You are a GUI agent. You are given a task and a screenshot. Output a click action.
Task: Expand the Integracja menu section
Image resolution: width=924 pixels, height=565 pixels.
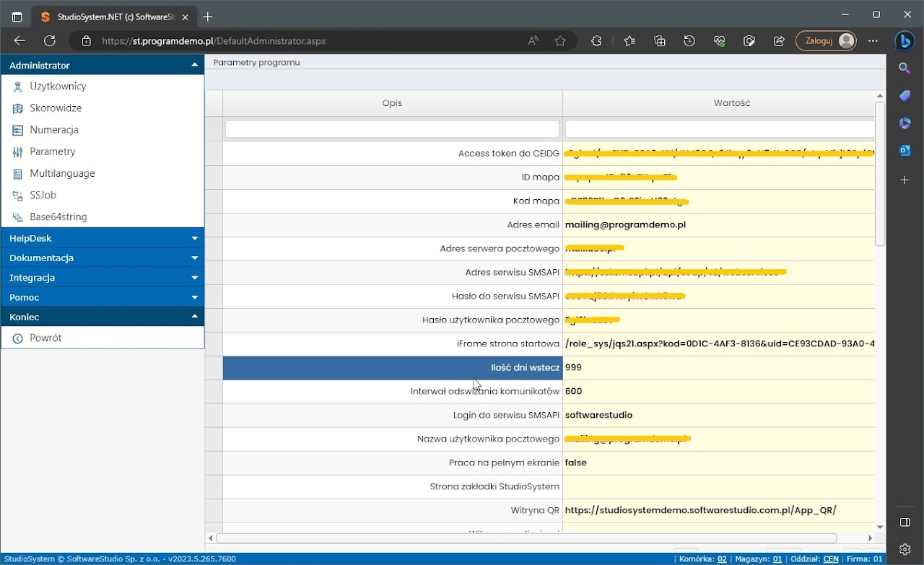(103, 277)
